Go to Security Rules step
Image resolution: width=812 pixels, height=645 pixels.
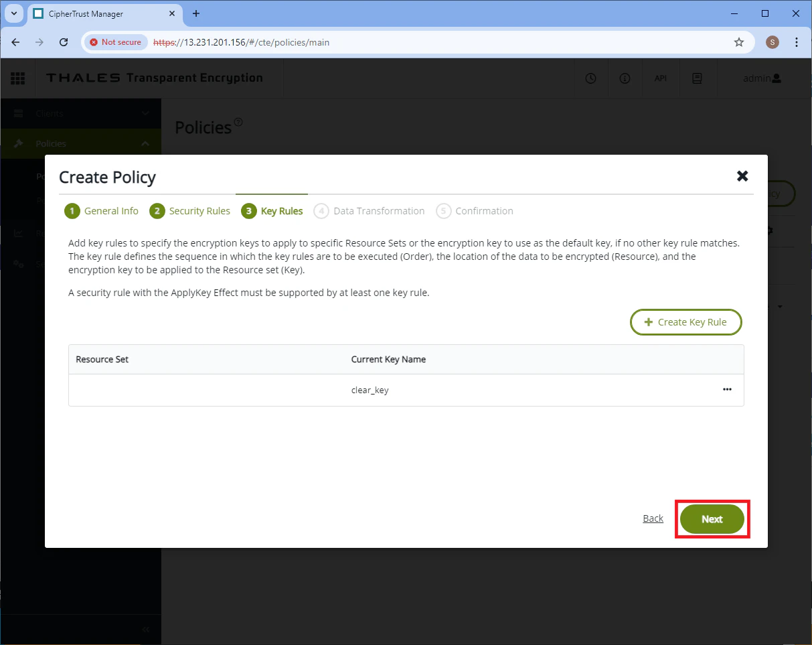(x=189, y=211)
